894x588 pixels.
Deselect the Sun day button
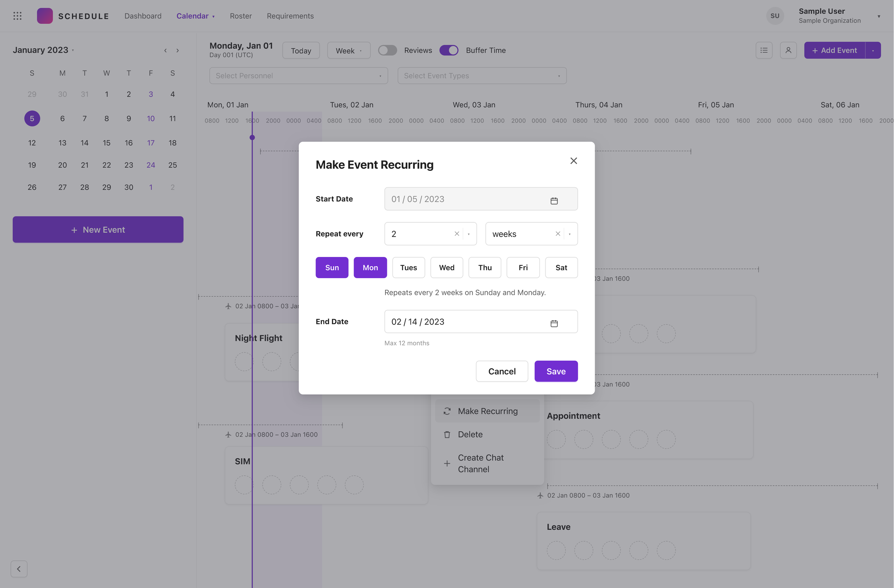pos(332,267)
